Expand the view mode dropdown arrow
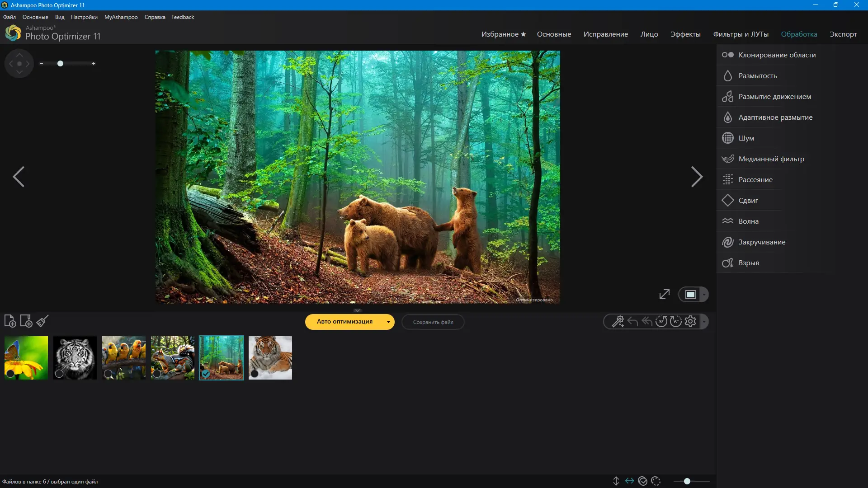 (x=704, y=295)
